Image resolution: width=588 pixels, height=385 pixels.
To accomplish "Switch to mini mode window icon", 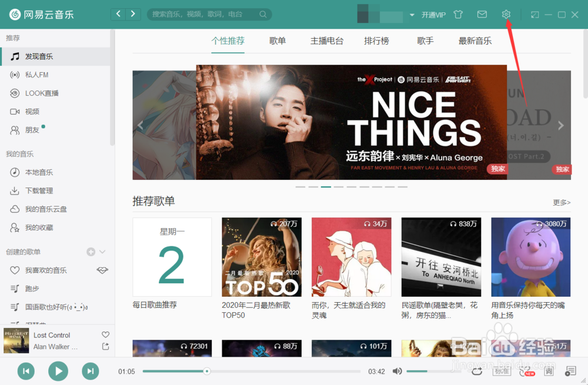I will pos(534,15).
